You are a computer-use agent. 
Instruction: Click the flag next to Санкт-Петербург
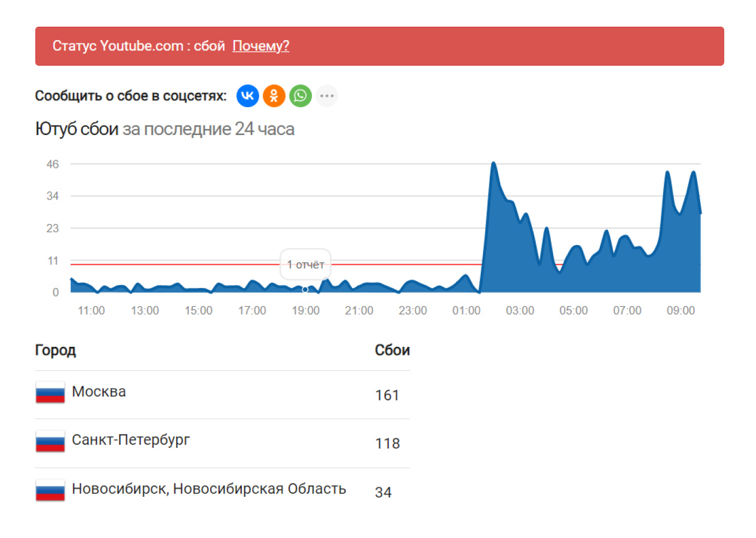[50, 440]
